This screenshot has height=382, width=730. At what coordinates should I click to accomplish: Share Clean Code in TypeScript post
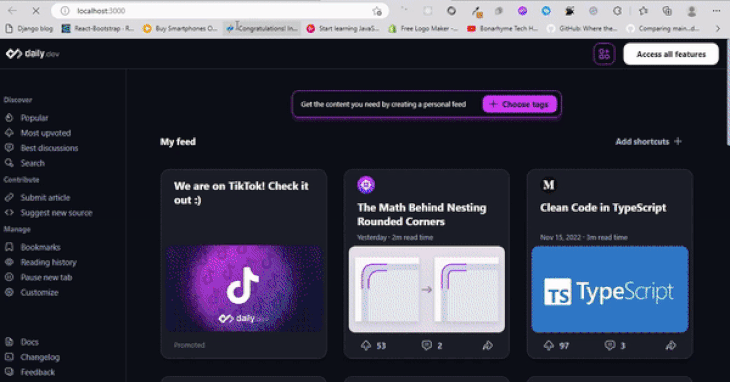670,346
